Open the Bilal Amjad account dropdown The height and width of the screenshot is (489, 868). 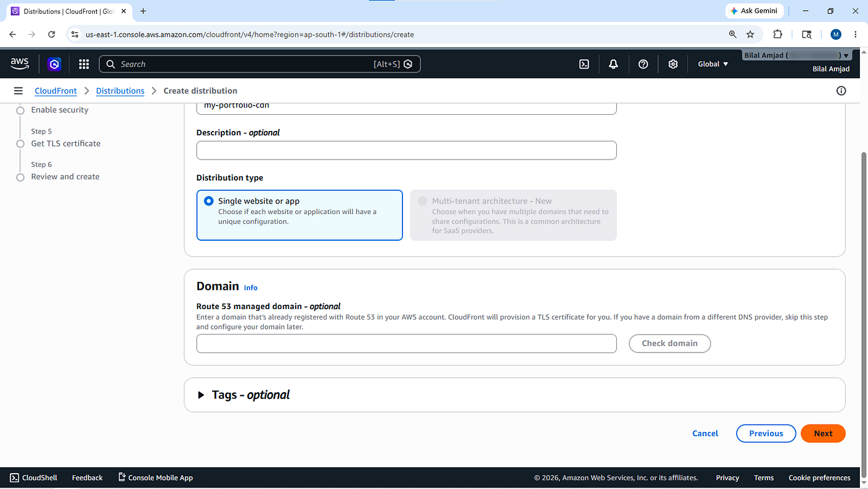pos(797,55)
